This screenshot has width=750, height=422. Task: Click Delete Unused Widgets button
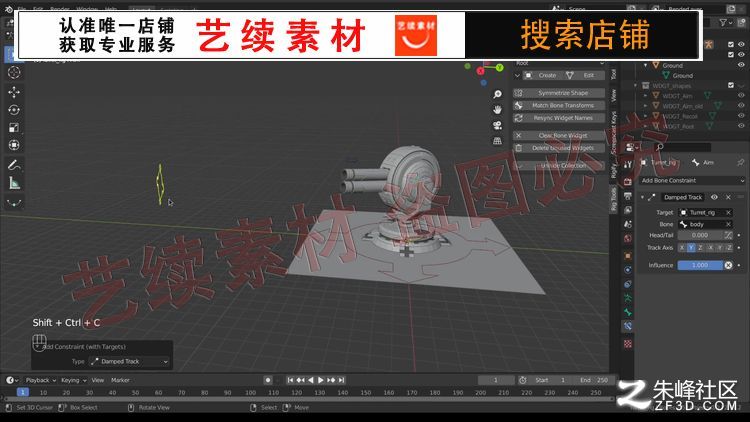pos(559,148)
